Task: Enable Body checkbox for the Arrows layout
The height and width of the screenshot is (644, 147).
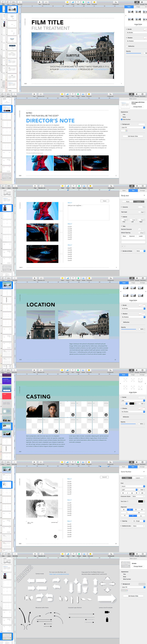Action: point(122,577)
